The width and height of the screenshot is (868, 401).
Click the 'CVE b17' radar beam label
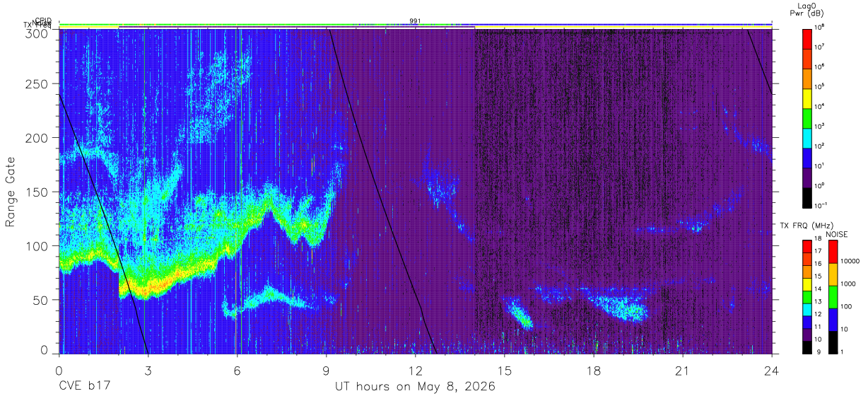pyautogui.click(x=84, y=387)
